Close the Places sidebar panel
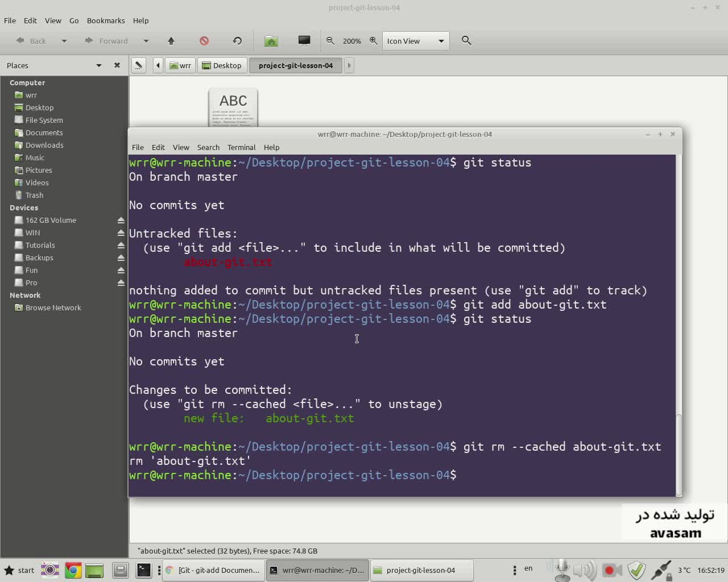This screenshot has height=582, width=728. tap(117, 65)
